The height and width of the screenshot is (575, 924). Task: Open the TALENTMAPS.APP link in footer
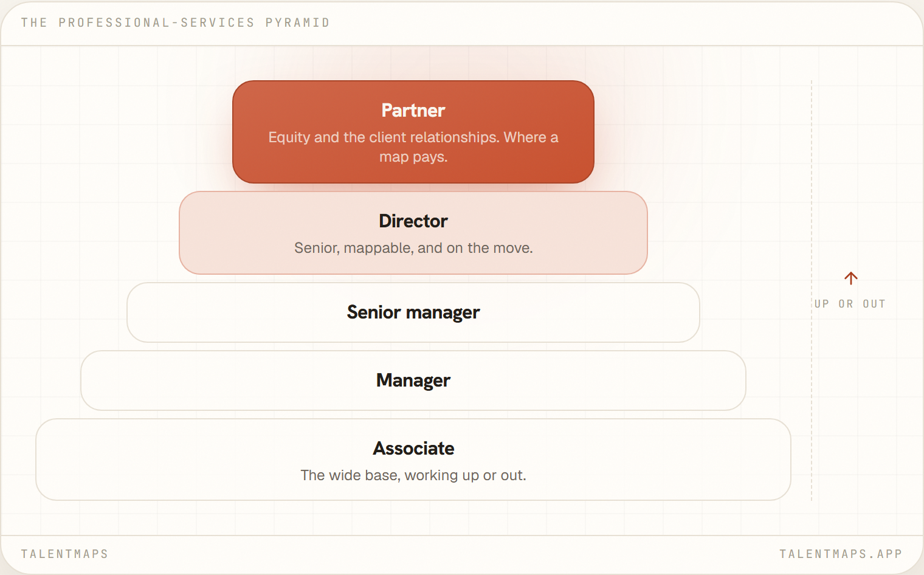(841, 554)
